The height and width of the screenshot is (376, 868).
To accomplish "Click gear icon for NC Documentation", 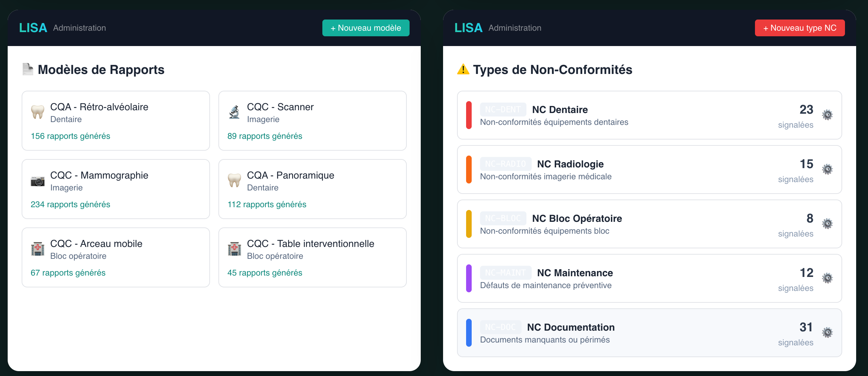I will (827, 332).
